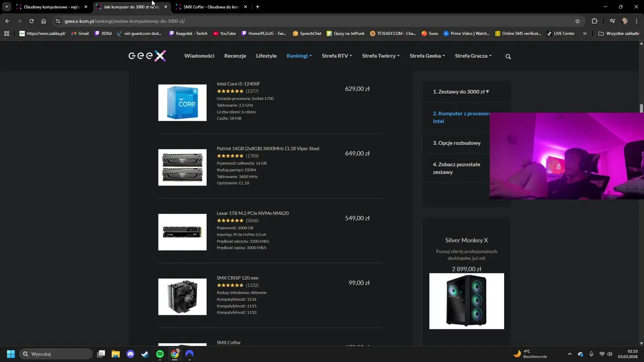Close the 'SMX Coffer' browser tab
The height and width of the screenshot is (362, 644).
pos(245,7)
